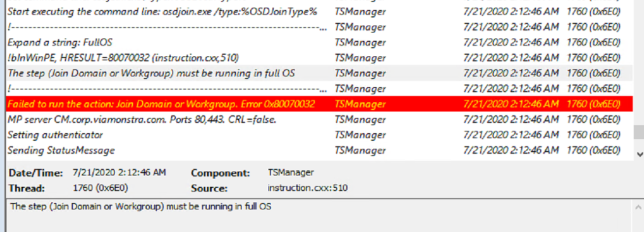644x232 pixels.
Task: Select 'The step (Join Domain or Workgroup)' row
Action: (316, 73)
